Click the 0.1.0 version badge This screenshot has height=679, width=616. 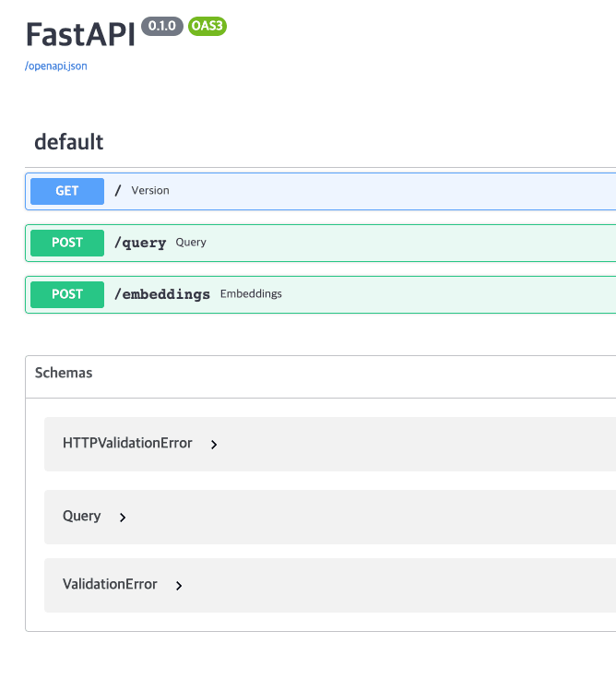coord(162,26)
